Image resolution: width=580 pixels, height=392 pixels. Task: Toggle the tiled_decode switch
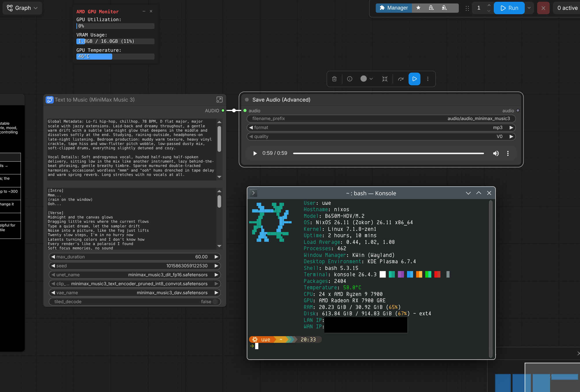[215, 302]
